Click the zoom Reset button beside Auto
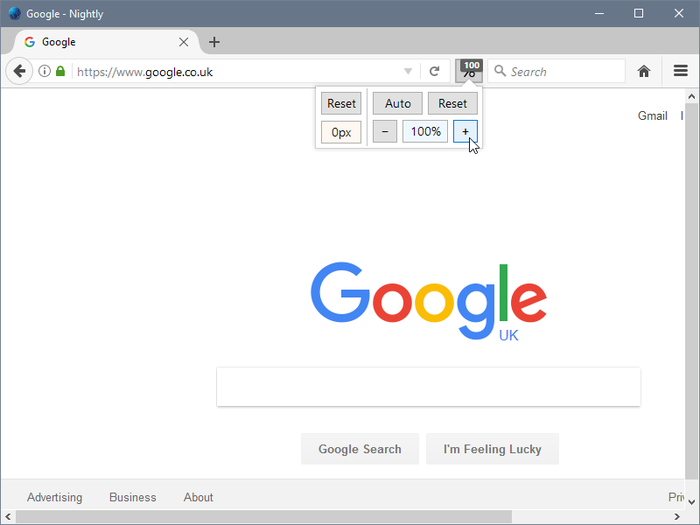This screenshot has height=525, width=700. tap(453, 104)
